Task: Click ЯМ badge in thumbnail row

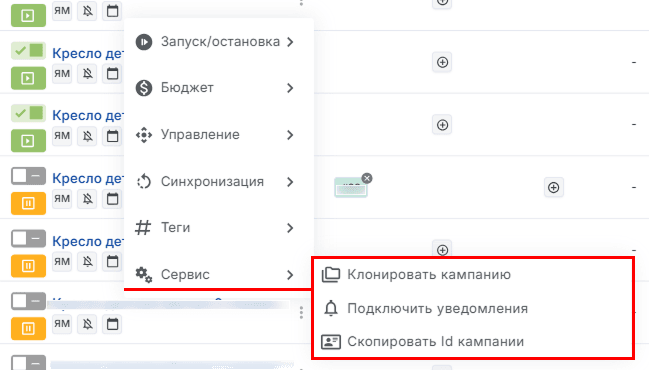Action: (62, 198)
